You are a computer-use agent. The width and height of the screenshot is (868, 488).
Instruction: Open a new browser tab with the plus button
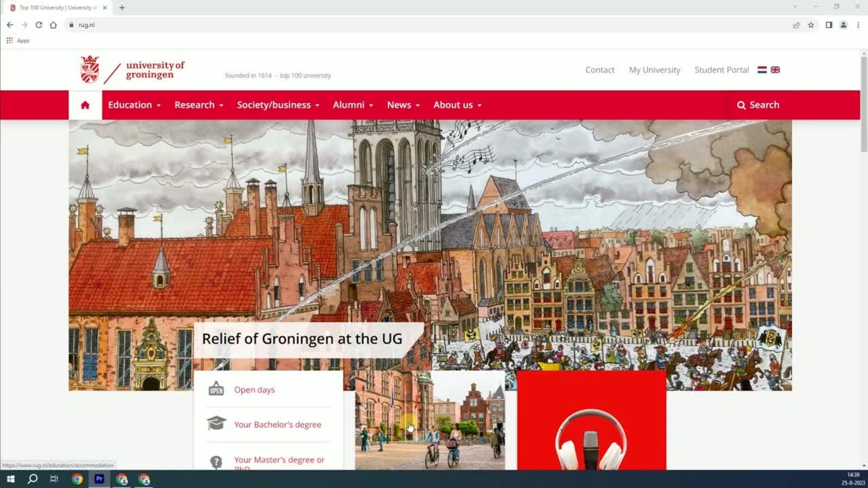[122, 8]
